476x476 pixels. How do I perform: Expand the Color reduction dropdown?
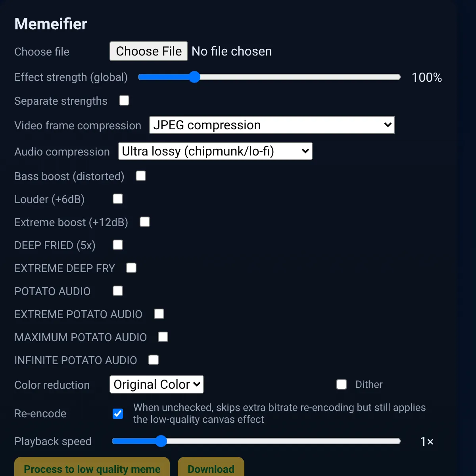click(157, 384)
